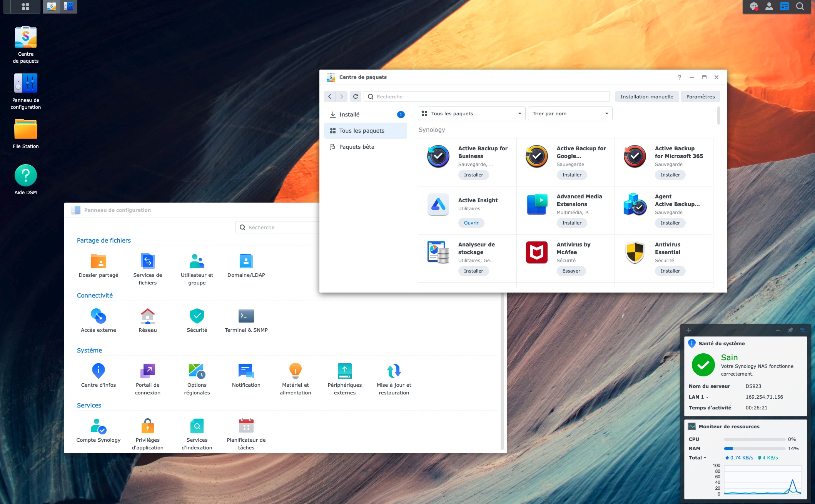
Task: Open Package Center Paramètres button
Action: tap(701, 96)
